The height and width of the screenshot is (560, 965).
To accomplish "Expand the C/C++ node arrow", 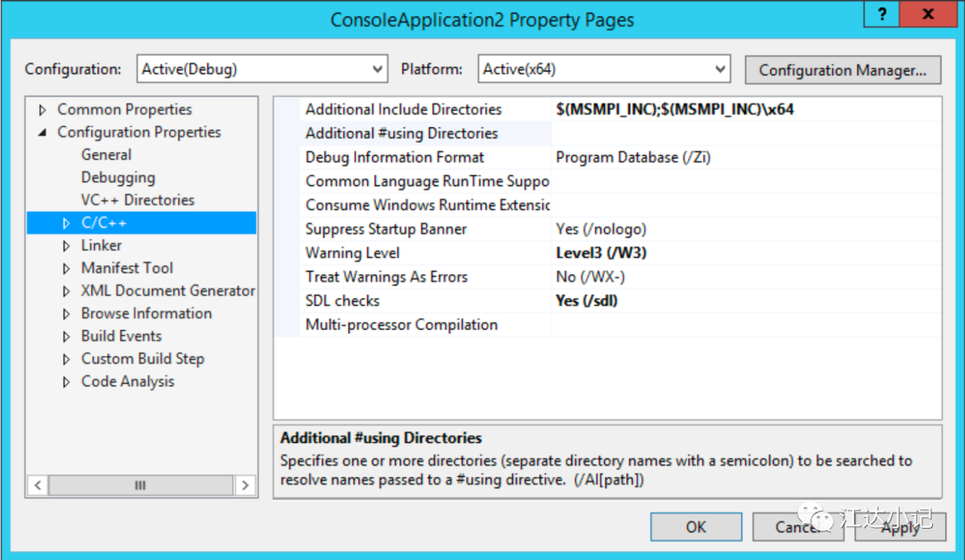I will (66, 223).
